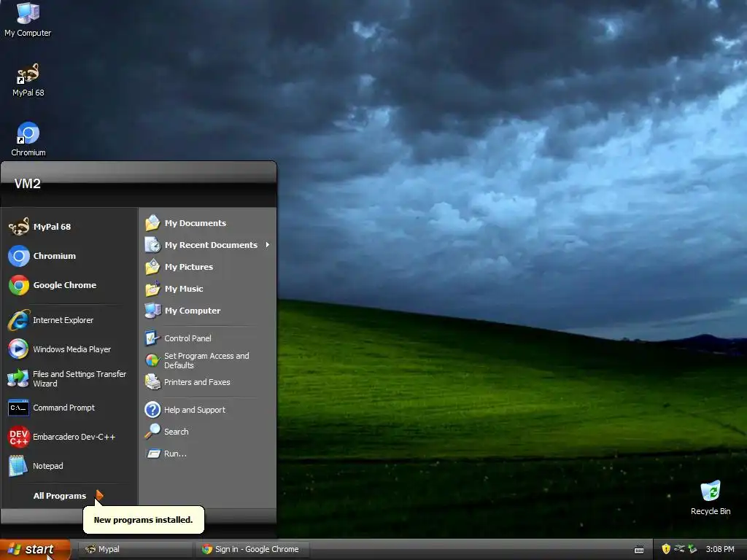
Task: Click Windows Media Player icon
Action: [18, 349]
